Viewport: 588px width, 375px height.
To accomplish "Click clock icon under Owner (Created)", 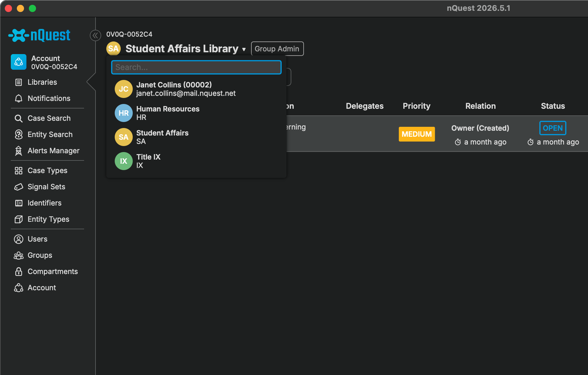I will (458, 142).
